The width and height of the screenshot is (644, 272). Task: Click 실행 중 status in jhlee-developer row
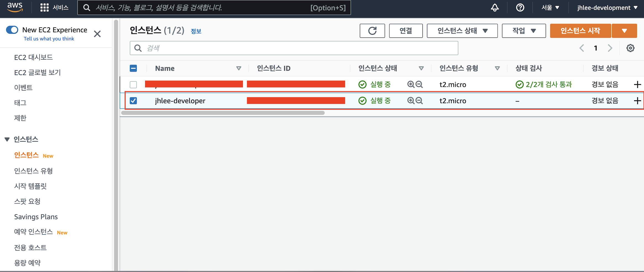380,101
